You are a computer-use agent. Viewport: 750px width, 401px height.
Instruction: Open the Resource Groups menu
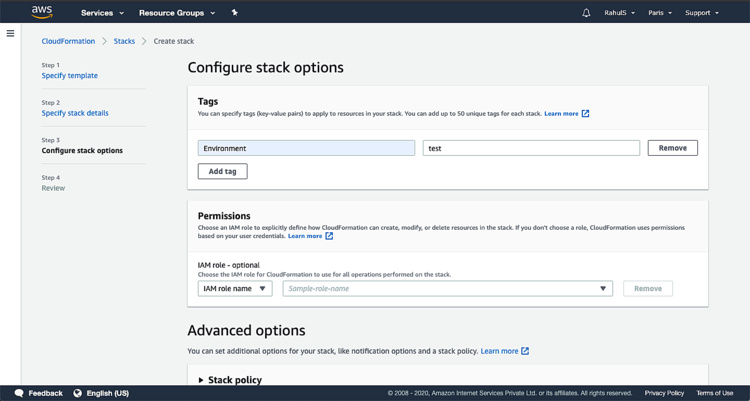[177, 13]
